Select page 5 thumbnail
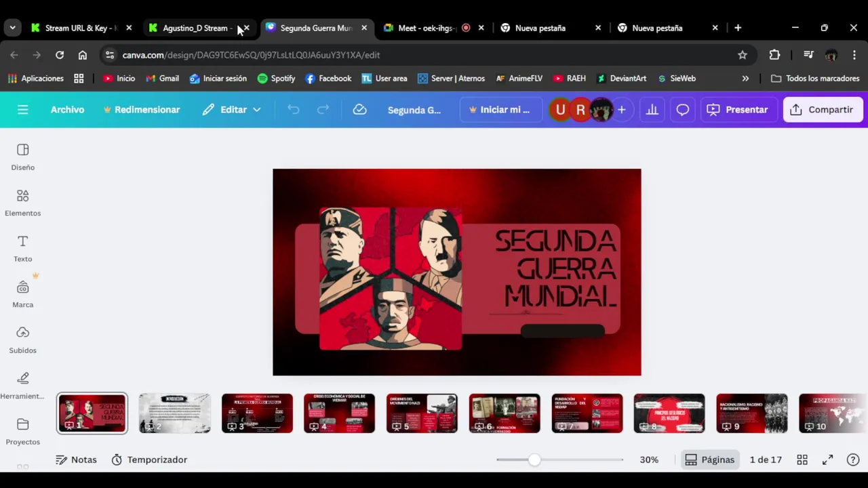868x488 pixels. pos(422,413)
